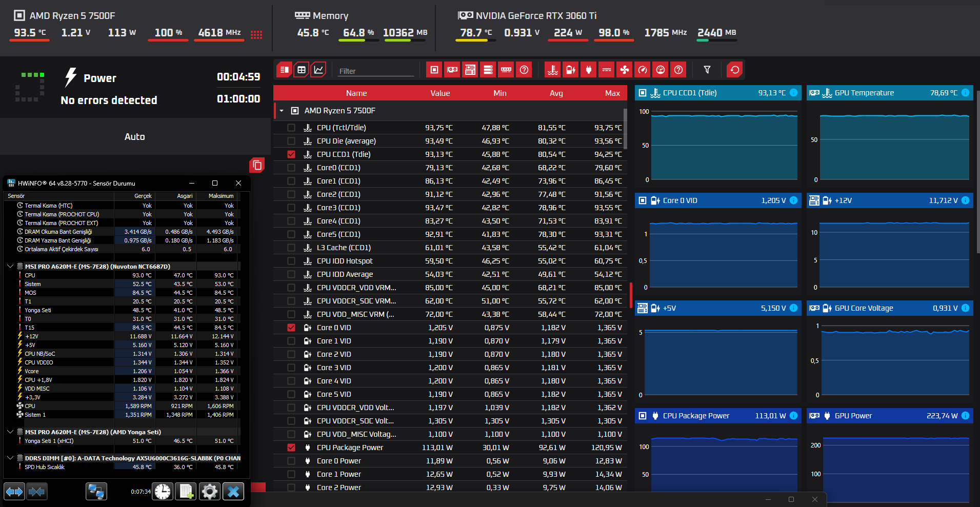Click the CPU Package Power graph header
Viewport: 980px width, 507px height.
pyautogui.click(x=718, y=416)
